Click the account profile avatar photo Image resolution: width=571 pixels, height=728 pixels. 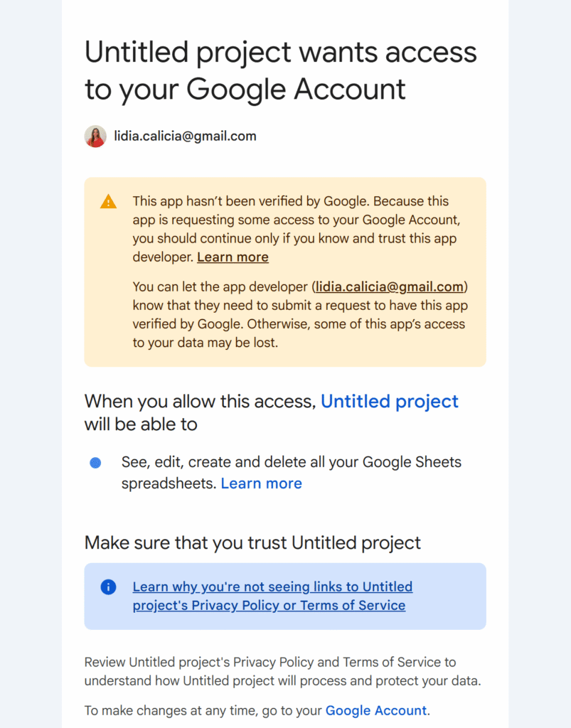[x=95, y=136]
